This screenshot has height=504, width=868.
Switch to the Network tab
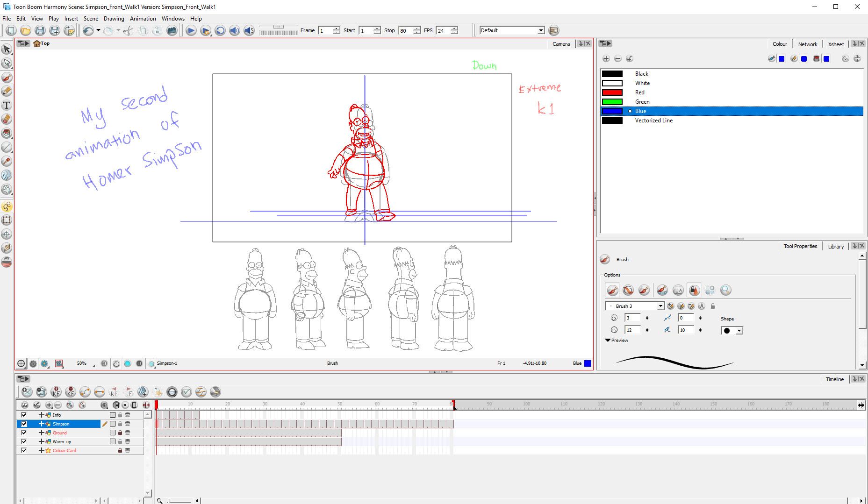pos(808,44)
